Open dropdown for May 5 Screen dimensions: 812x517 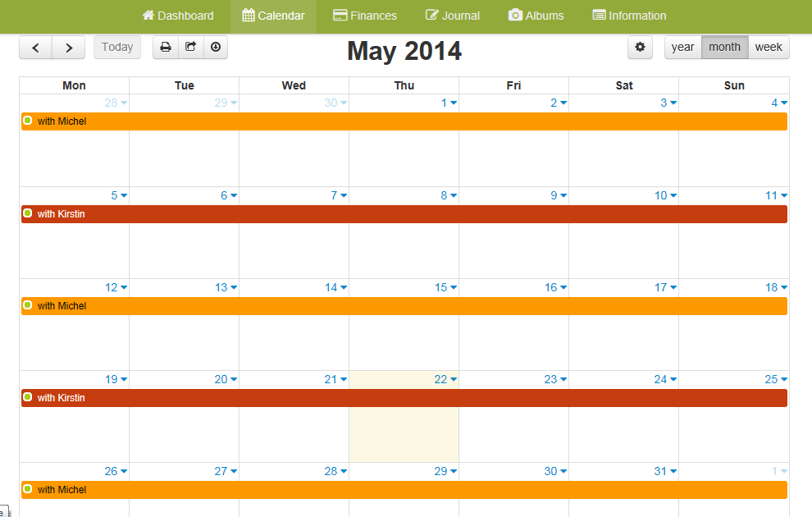click(124, 196)
